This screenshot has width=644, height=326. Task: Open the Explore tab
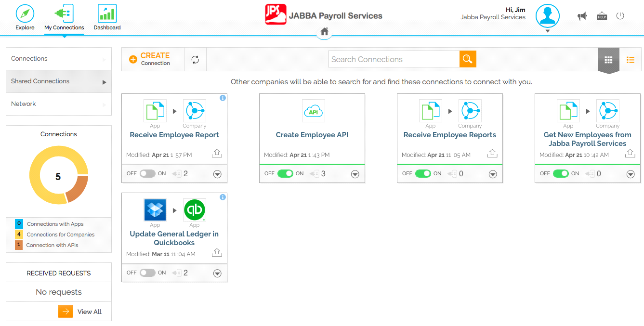point(25,17)
